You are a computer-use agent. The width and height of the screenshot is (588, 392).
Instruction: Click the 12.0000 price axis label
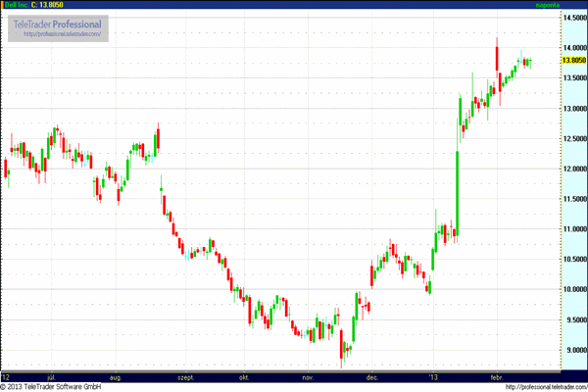[573, 169]
